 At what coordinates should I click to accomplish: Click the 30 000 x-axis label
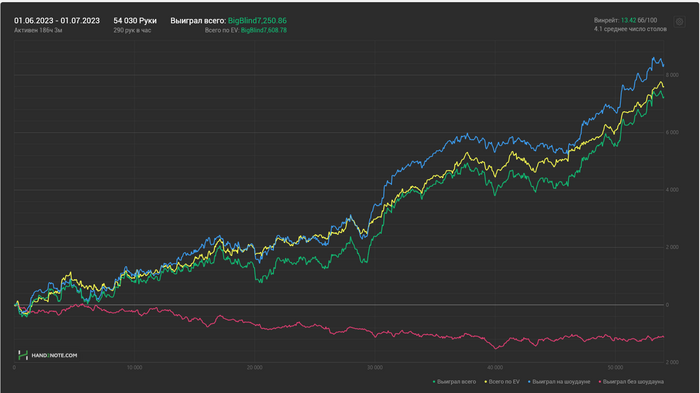click(x=375, y=368)
